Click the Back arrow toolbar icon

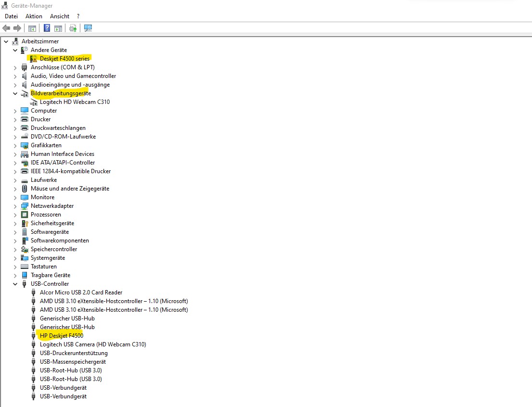click(6, 28)
